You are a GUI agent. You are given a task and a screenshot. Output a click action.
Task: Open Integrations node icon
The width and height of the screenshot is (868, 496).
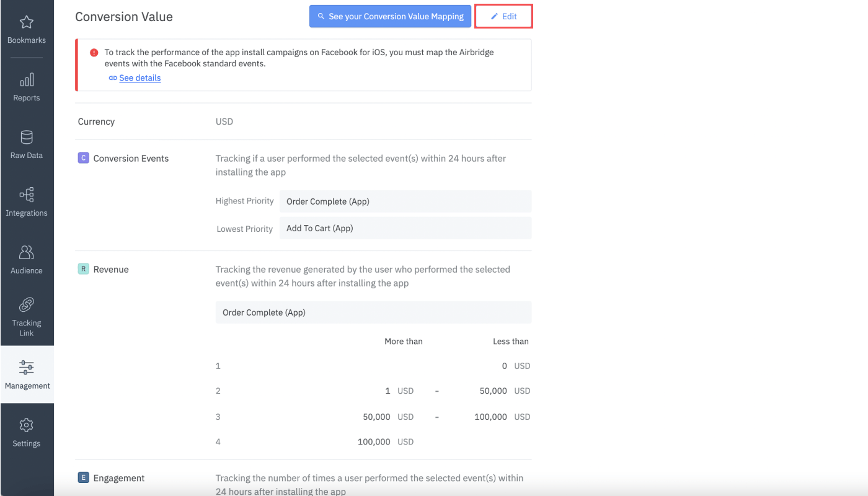[x=26, y=195]
